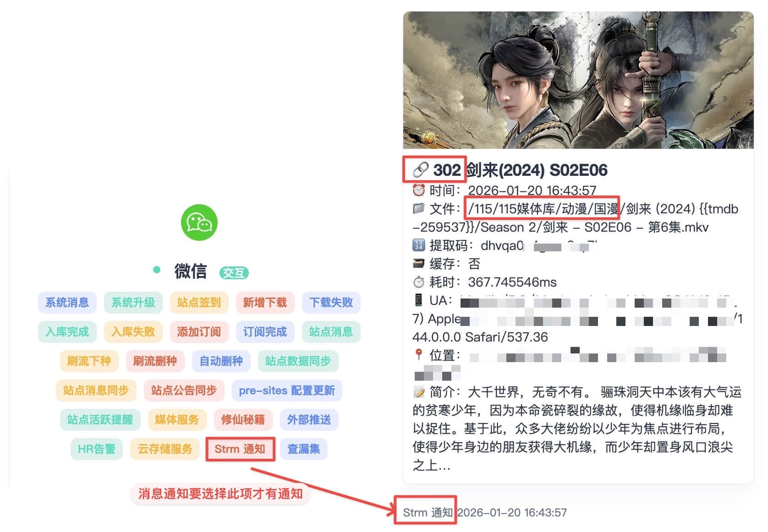
Task: Select the HR告警 tag
Action: tap(97, 449)
